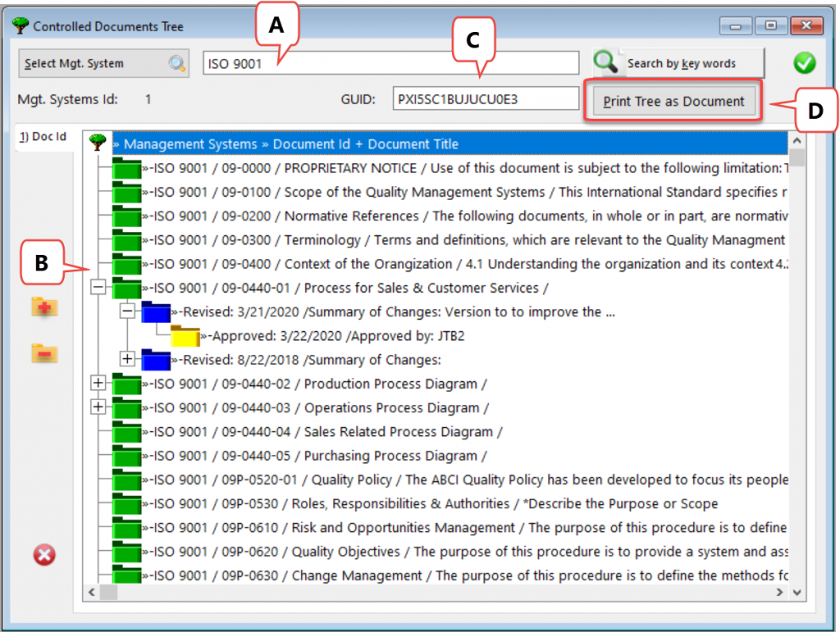840x632 pixels.
Task: Click green folder icon for 09P-0630 Change Management
Action: 126,575
